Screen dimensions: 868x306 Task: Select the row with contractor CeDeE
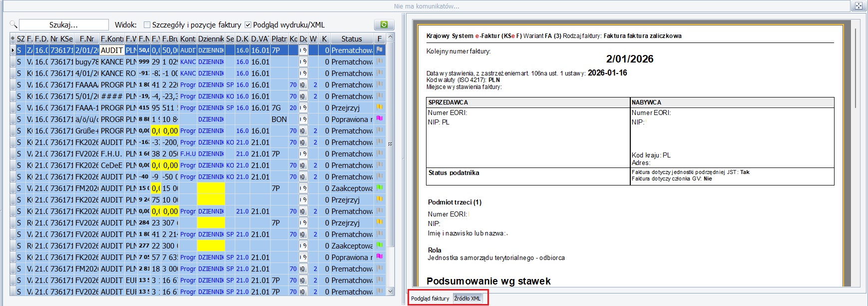point(199,165)
